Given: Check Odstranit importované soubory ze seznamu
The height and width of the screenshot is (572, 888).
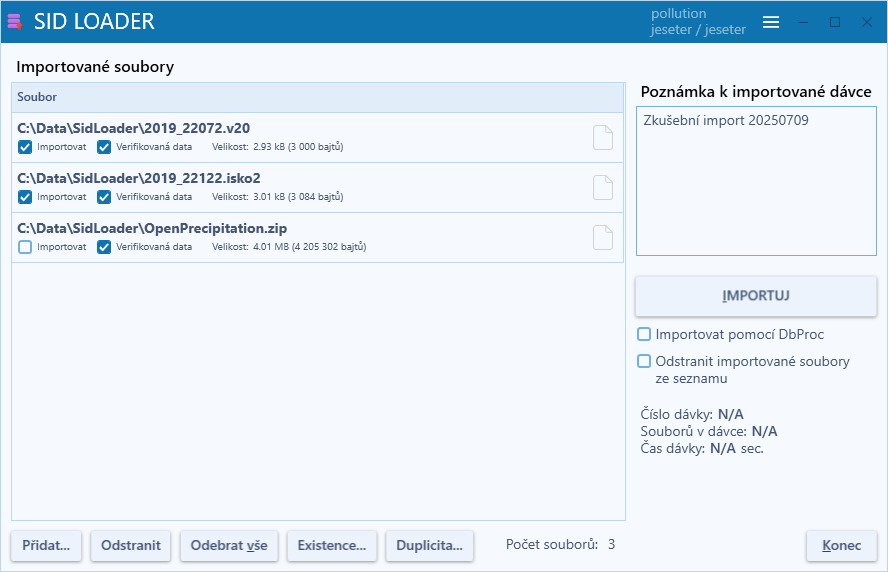Looking at the screenshot, I should coord(645,361).
